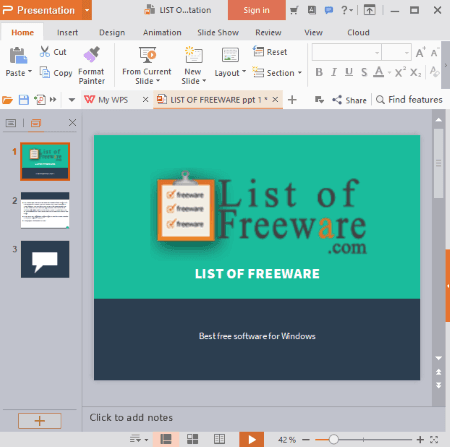This screenshot has width=450, height=447.
Task: Apply Superscript formatting
Action: (400, 72)
